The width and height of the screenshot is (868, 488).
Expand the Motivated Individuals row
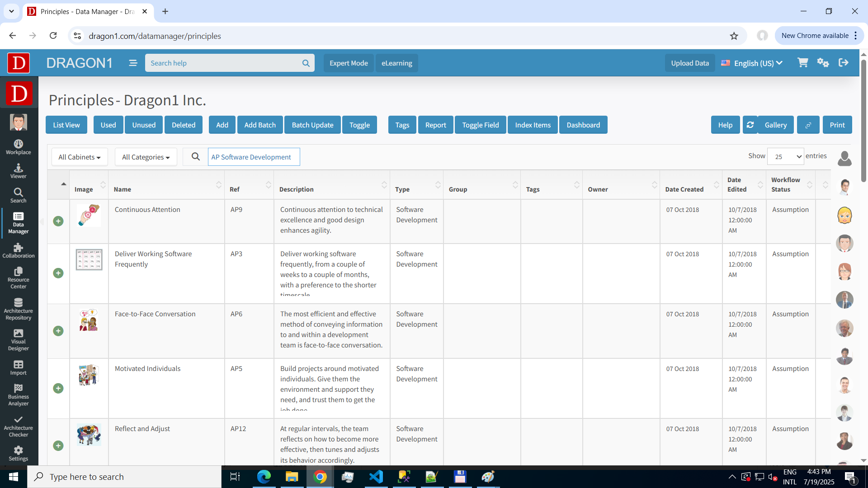click(58, 388)
